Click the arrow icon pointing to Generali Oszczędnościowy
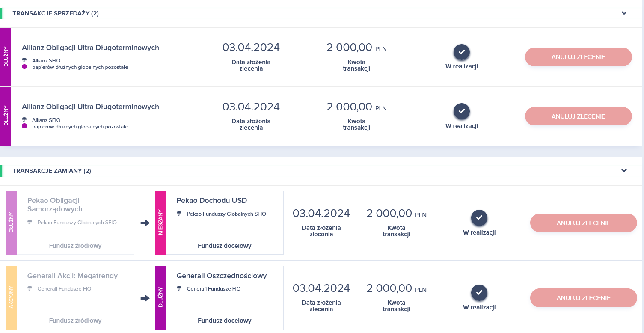 [x=145, y=298]
